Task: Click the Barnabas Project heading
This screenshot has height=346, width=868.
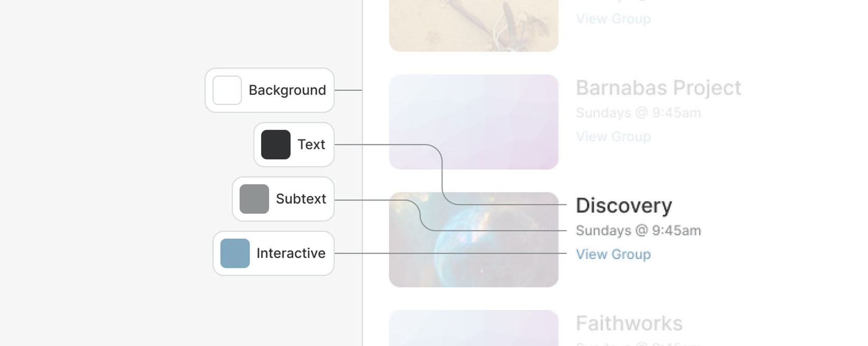Action: tap(658, 88)
